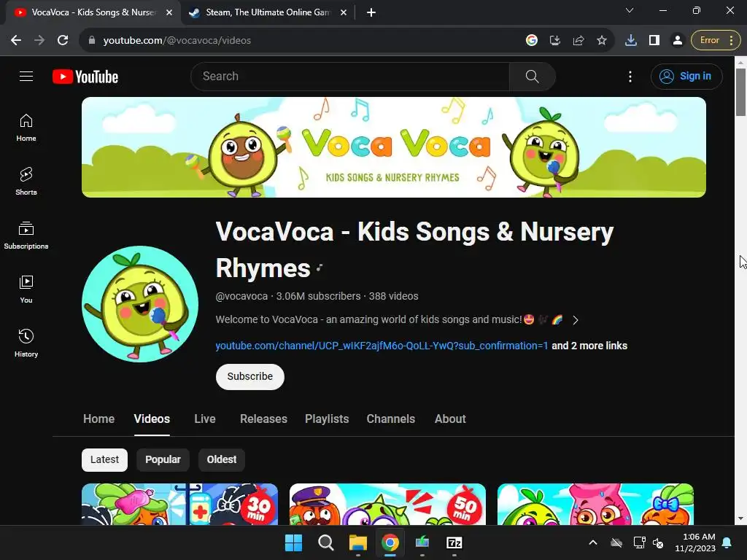747x560 pixels.
Task: Open 7-Zip from the taskbar
Action: (454, 542)
